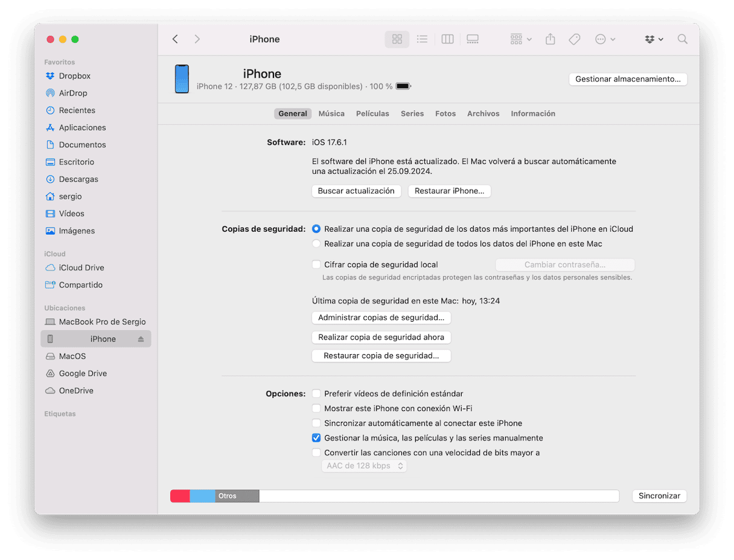Switch to the Fotos tab
Screen dimensions: 734x560
pyautogui.click(x=445, y=113)
